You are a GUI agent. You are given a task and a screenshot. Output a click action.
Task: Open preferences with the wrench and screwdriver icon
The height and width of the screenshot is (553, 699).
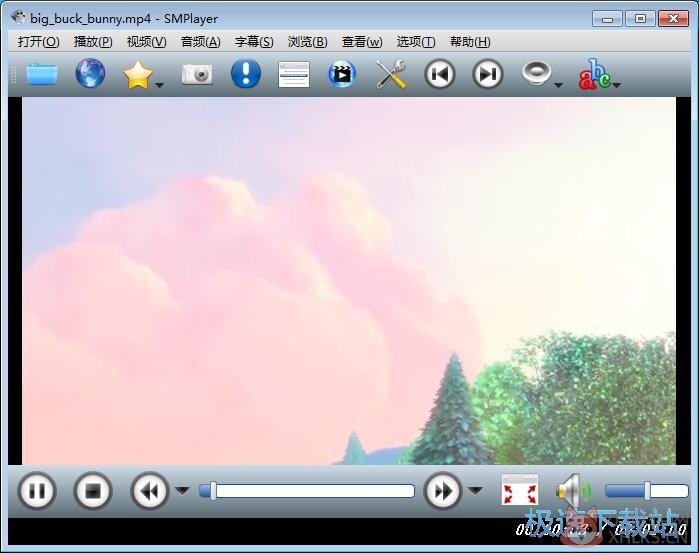pos(391,74)
